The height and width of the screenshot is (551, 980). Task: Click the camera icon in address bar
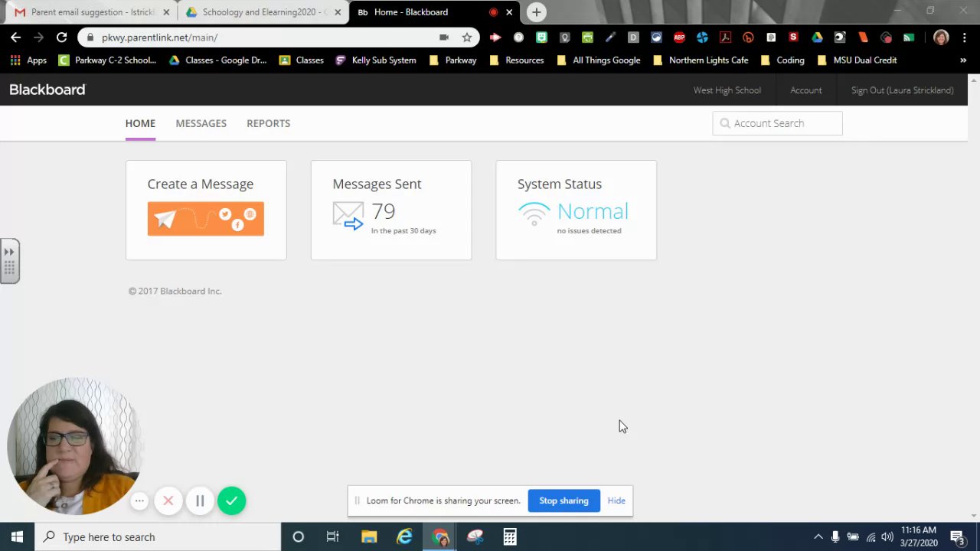point(444,37)
